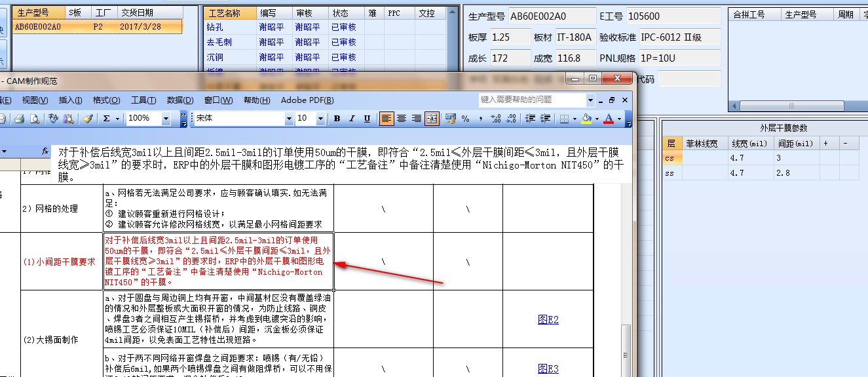Viewport: 868px width, 377px height.
Task: Click the 板材 field IT-180A
Action: coord(575,37)
